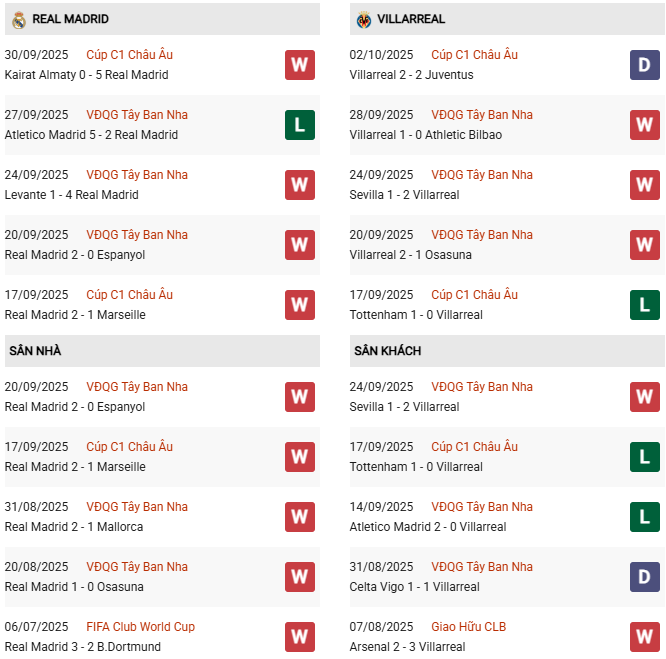Click the D badge for Celta Vigo match
This screenshot has width=666, height=659.
coord(644,577)
